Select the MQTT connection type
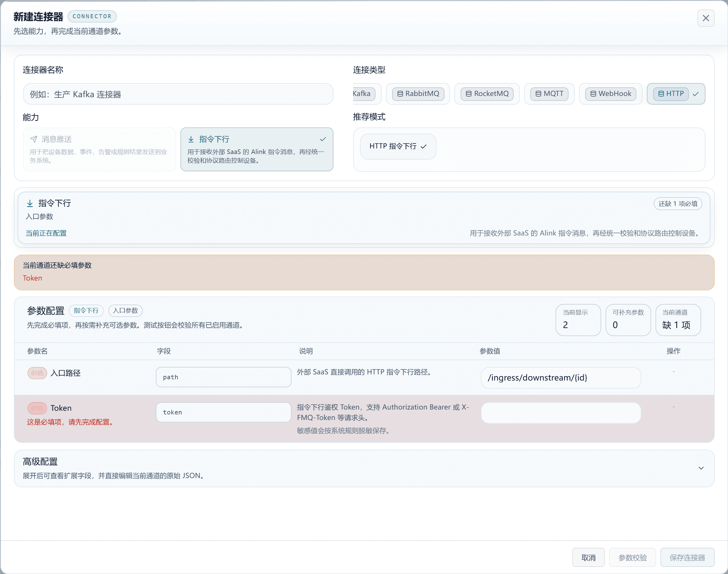Viewport: 728px width, 574px height. click(x=549, y=94)
